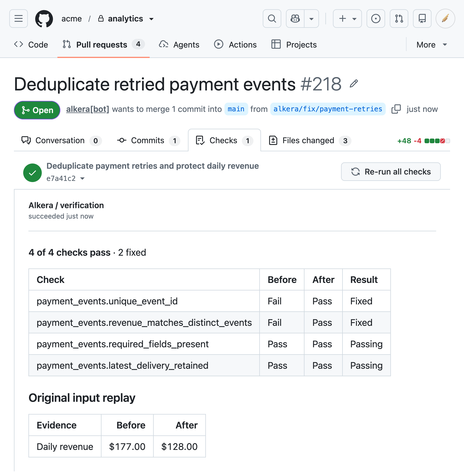Open the search magnifier button
The height and width of the screenshot is (476, 464).
coord(272,19)
